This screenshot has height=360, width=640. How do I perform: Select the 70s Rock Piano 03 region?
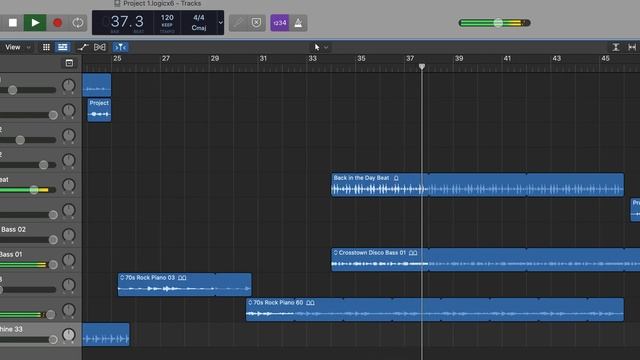click(184, 284)
